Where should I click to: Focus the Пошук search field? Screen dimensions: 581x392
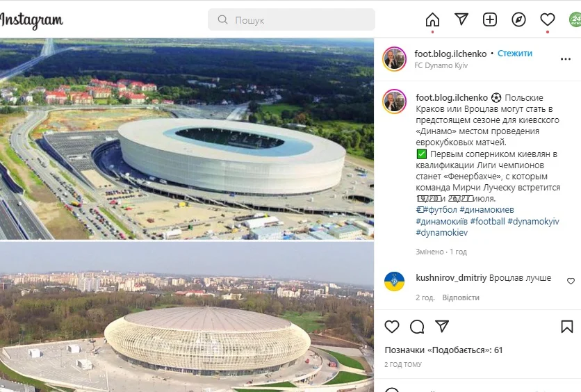pos(291,19)
